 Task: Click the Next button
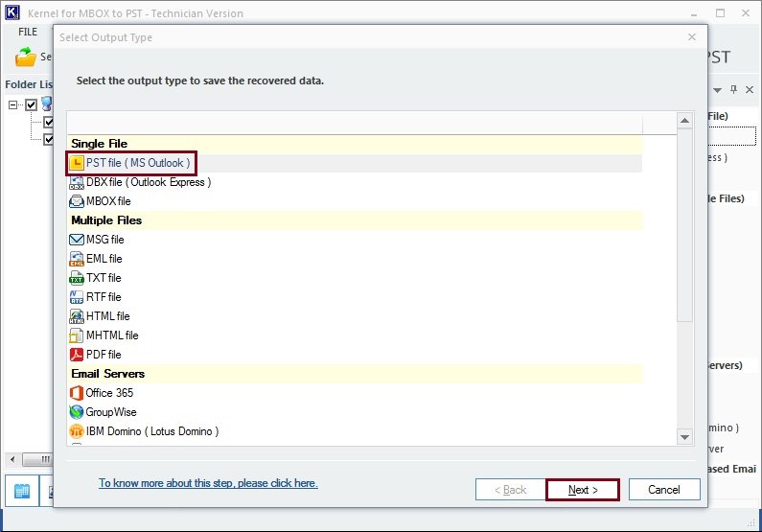583,490
